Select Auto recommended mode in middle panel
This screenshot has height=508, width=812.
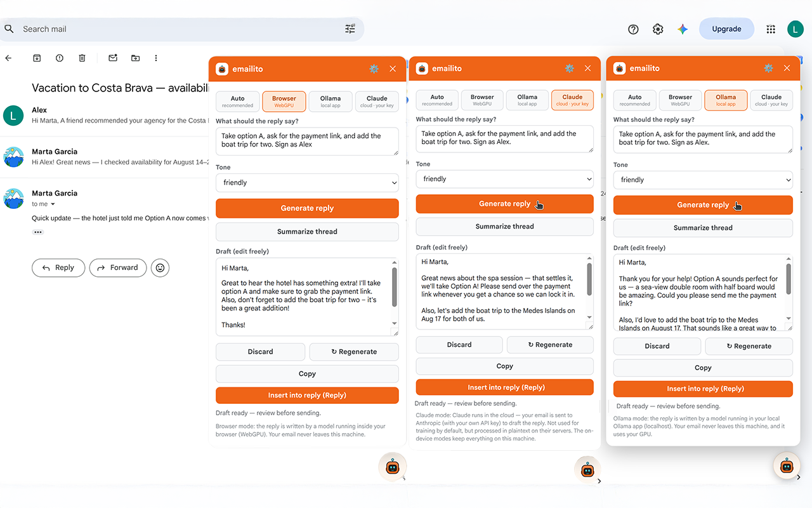click(x=437, y=100)
